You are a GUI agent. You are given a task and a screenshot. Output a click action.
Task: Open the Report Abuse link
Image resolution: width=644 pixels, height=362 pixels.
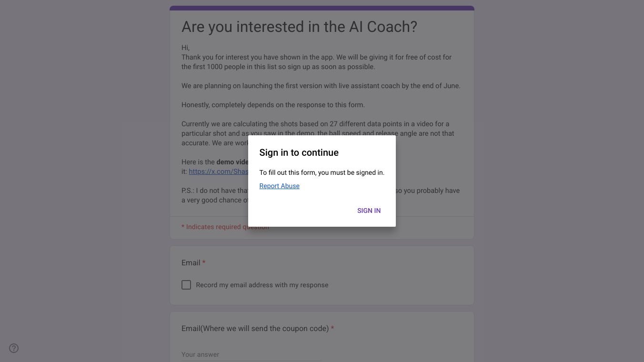coord(279,186)
